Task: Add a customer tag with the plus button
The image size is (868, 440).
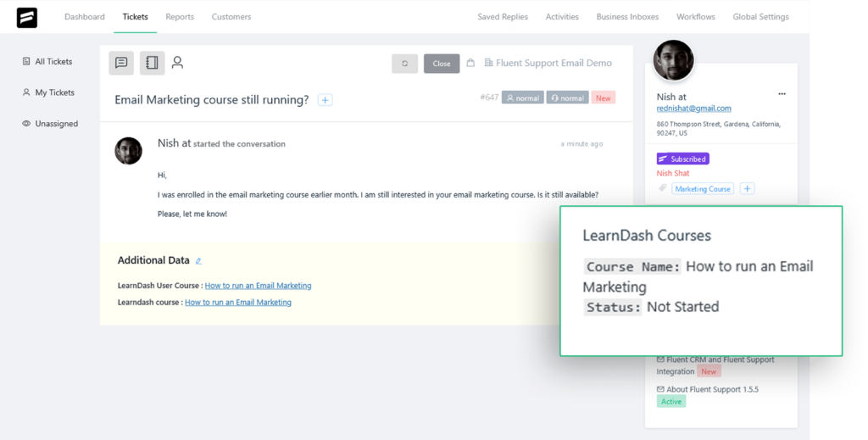Action: coord(747,189)
